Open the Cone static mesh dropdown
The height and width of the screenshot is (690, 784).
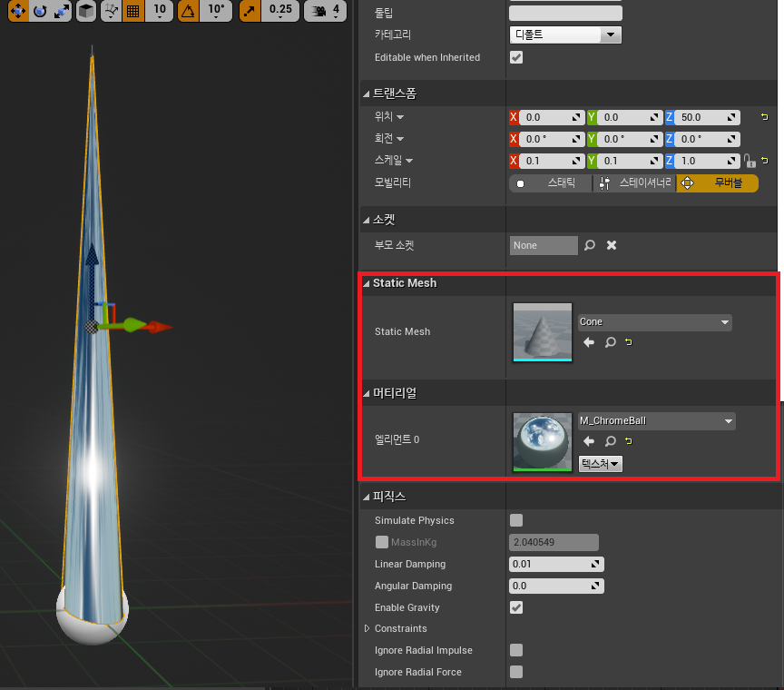[x=655, y=322]
